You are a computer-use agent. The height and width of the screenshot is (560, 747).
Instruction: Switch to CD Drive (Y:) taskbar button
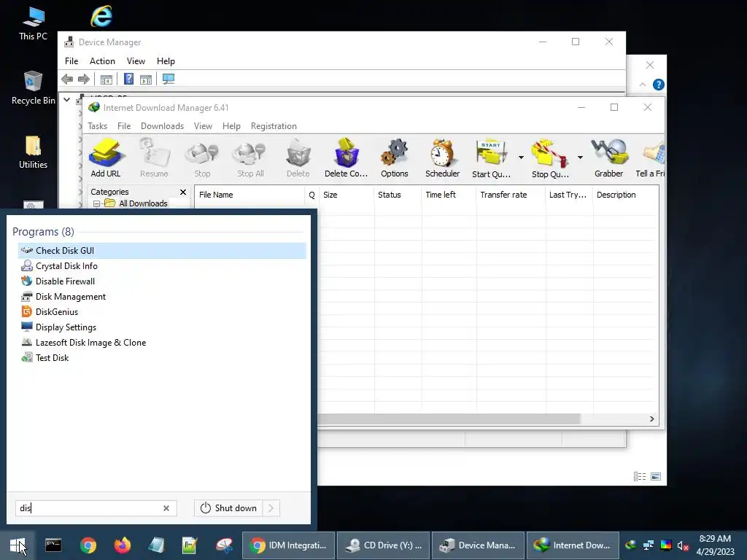(384, 545)
